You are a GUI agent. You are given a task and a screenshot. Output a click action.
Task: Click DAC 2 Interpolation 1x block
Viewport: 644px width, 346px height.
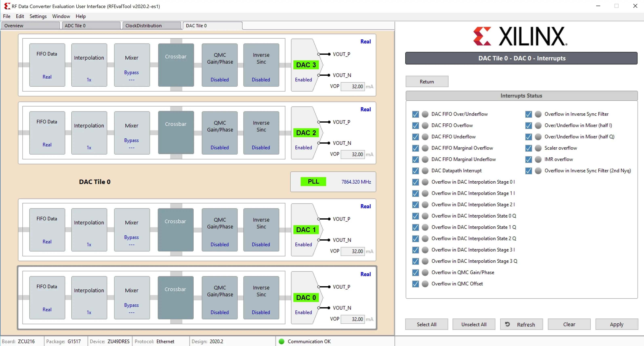pyautogui.click(x=89, y=133)
